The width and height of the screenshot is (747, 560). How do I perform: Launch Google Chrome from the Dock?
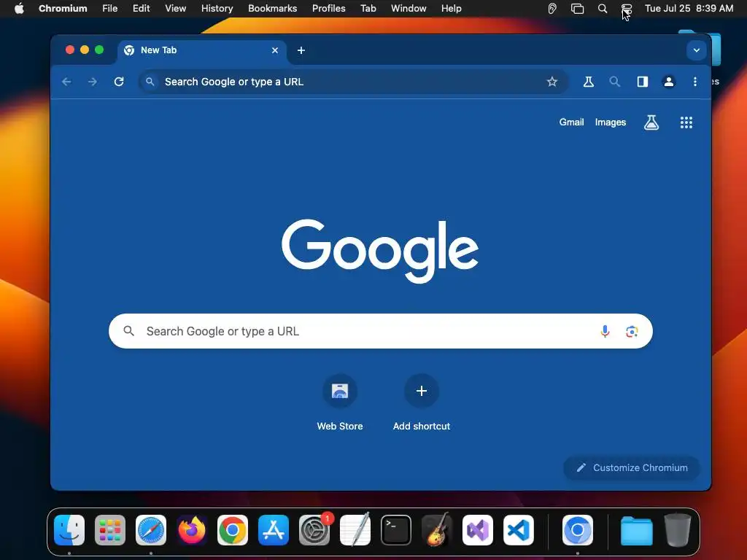(233, 530)
